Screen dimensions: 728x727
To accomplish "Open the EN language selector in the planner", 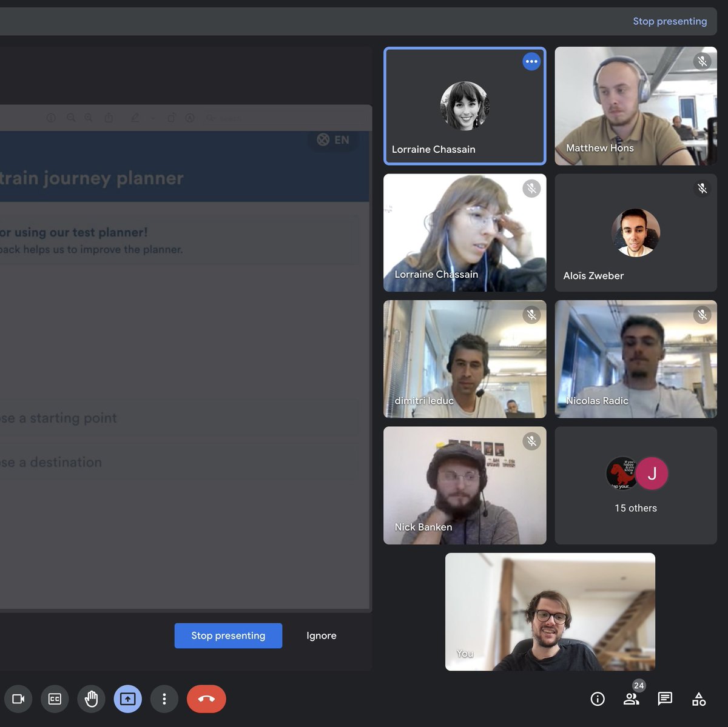I will tap(332, 139).
